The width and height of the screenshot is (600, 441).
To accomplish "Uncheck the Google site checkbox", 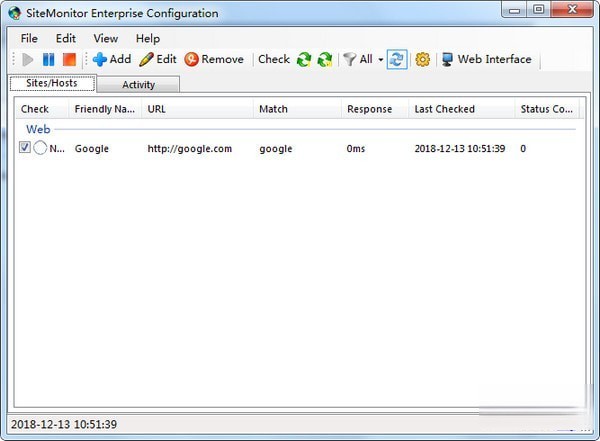I will coord(24,147).
